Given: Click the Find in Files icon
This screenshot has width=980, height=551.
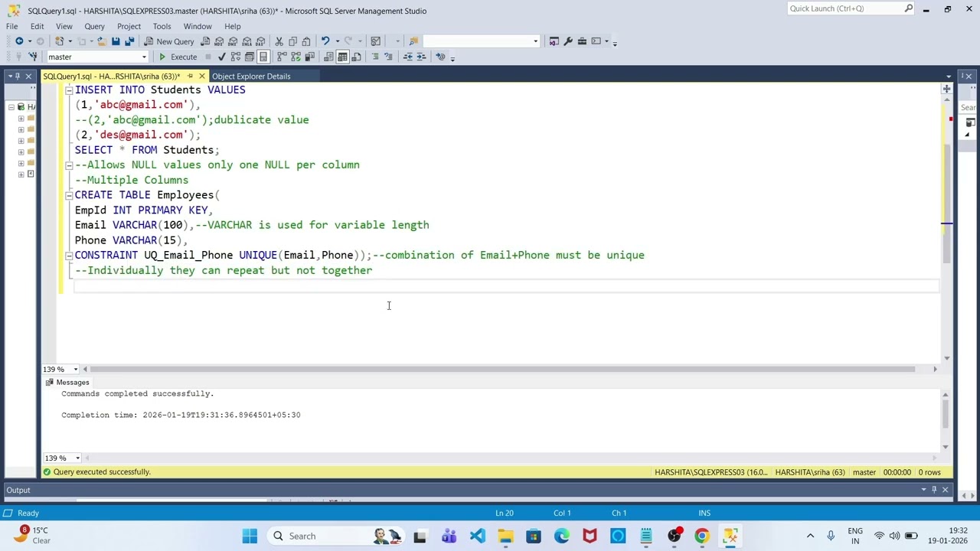Looking at the screenshot, I should pyautogui.click(x=413, y=41).
